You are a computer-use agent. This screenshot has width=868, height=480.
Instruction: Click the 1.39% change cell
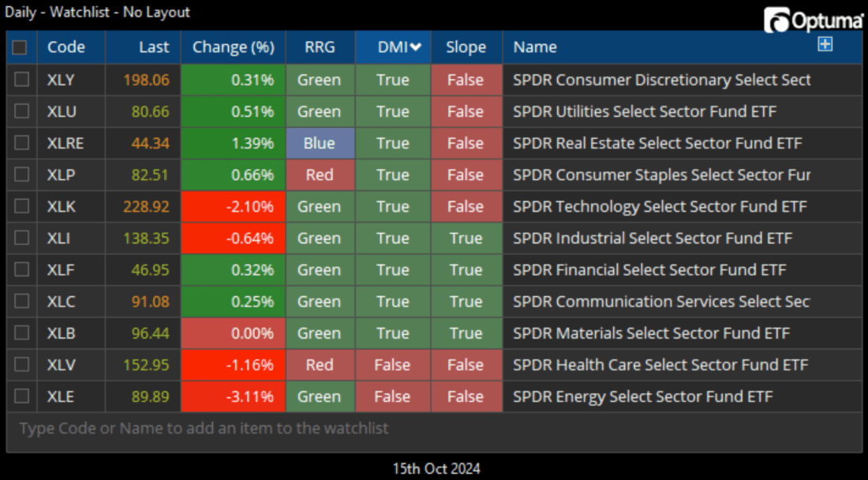click(233, 143)
